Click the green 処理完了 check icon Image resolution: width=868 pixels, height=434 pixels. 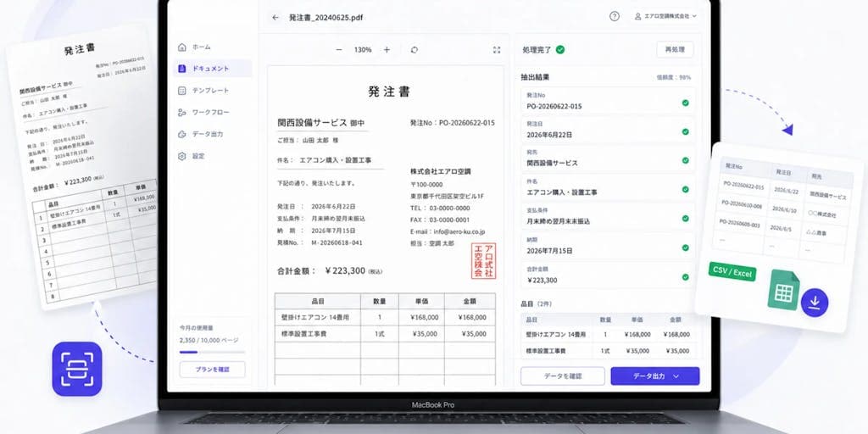(560, 49)
